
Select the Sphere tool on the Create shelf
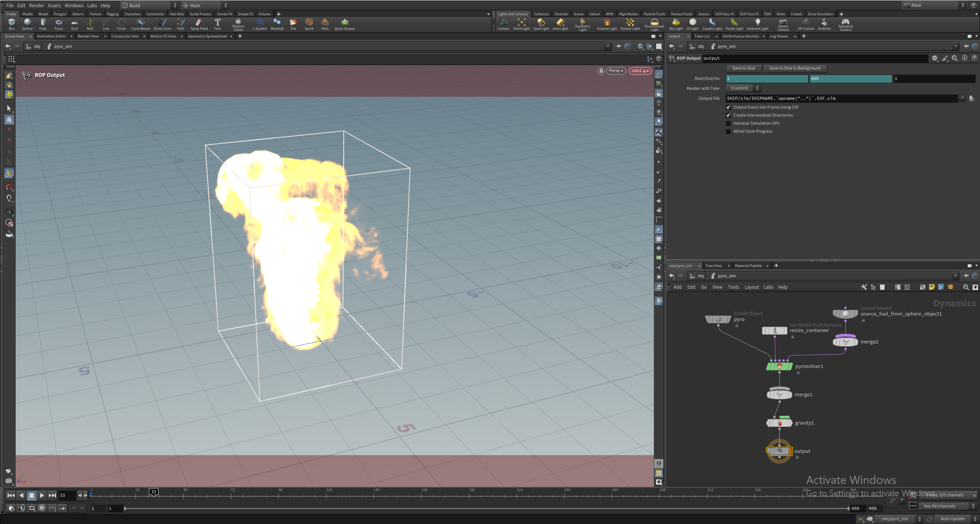pyautogui.click(x=27, y=24)
